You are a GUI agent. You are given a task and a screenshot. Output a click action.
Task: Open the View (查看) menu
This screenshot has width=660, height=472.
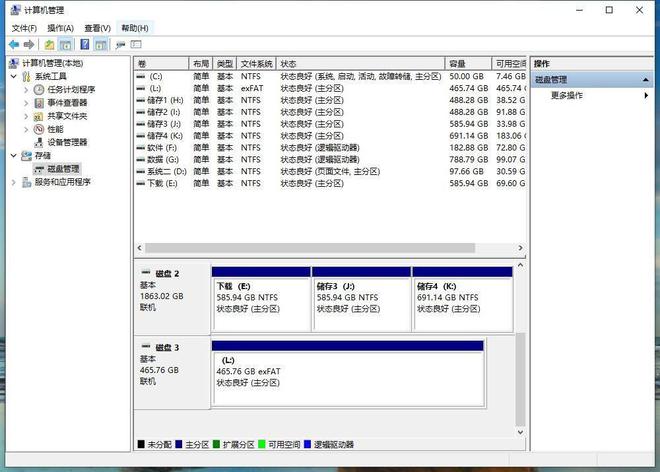(98, 28)
